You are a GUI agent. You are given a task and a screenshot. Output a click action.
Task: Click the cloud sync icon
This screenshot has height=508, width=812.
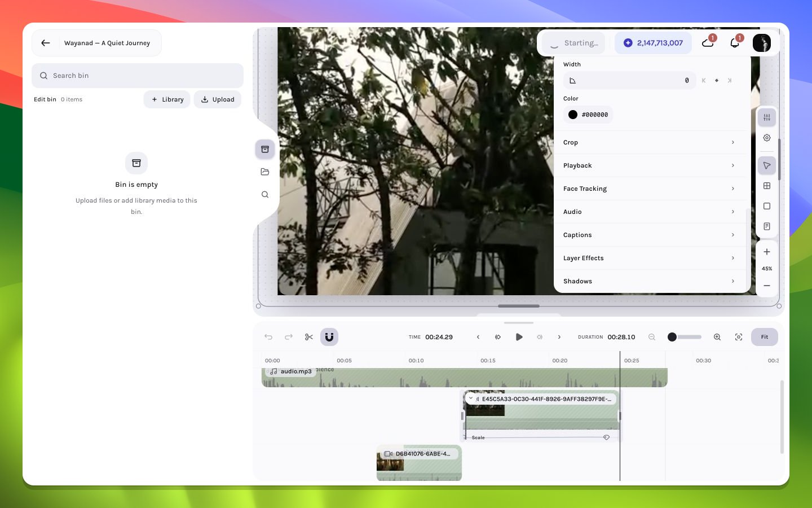708,43
